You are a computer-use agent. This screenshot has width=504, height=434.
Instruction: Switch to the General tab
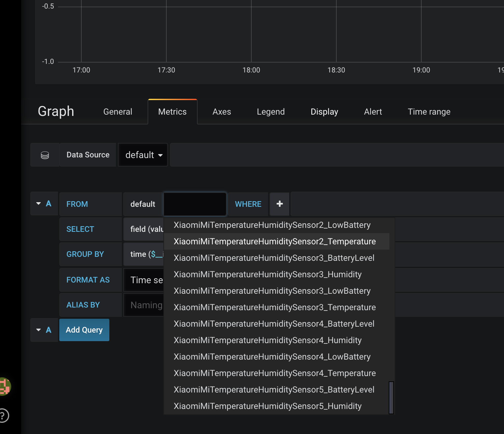(117, 112)
